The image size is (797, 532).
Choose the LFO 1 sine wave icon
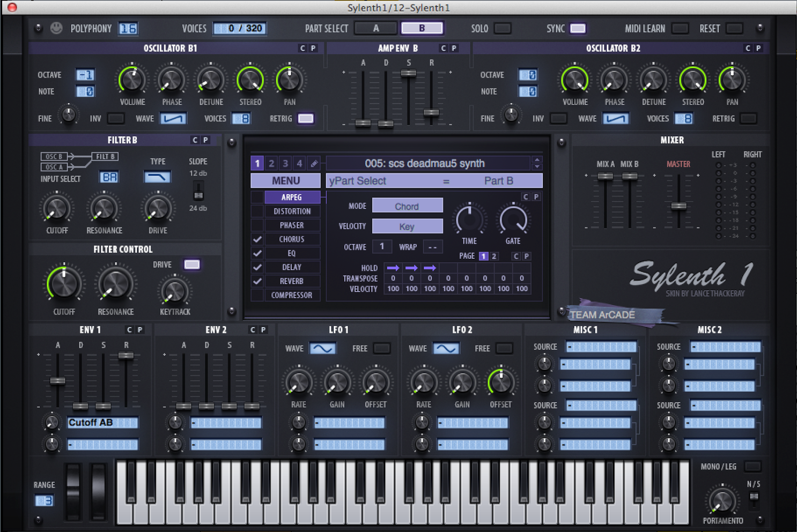click(322, 348)
